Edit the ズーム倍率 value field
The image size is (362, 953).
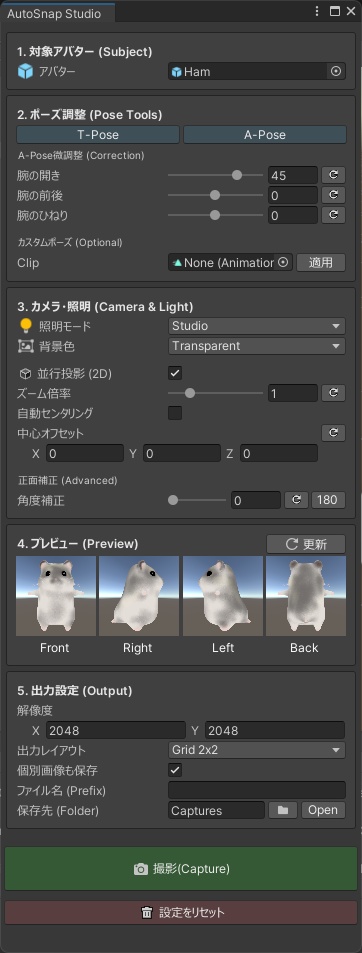293,393
